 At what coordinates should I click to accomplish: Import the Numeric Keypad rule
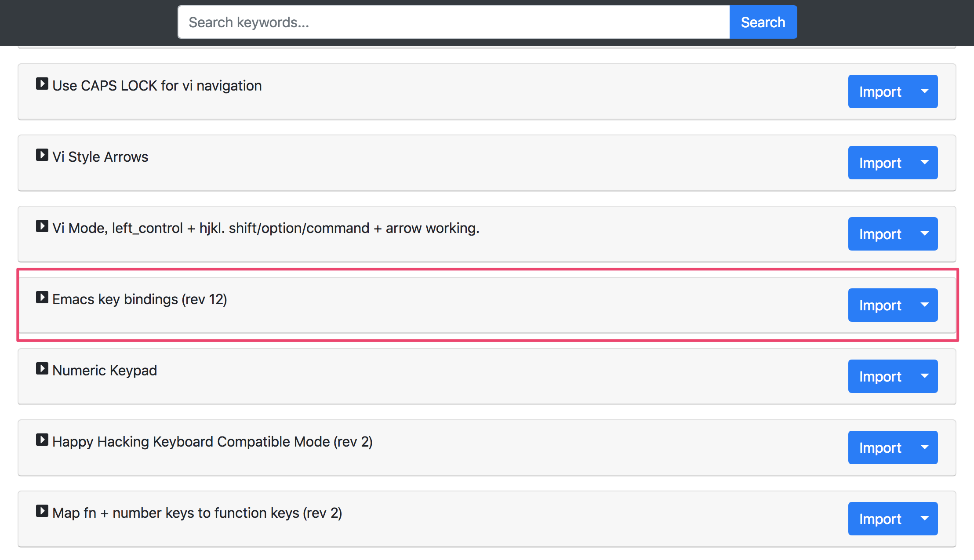(880, 376)
